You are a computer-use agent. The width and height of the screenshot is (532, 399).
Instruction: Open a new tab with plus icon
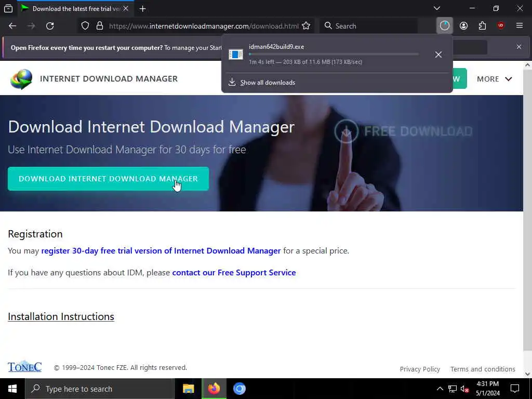coord(143,9)
